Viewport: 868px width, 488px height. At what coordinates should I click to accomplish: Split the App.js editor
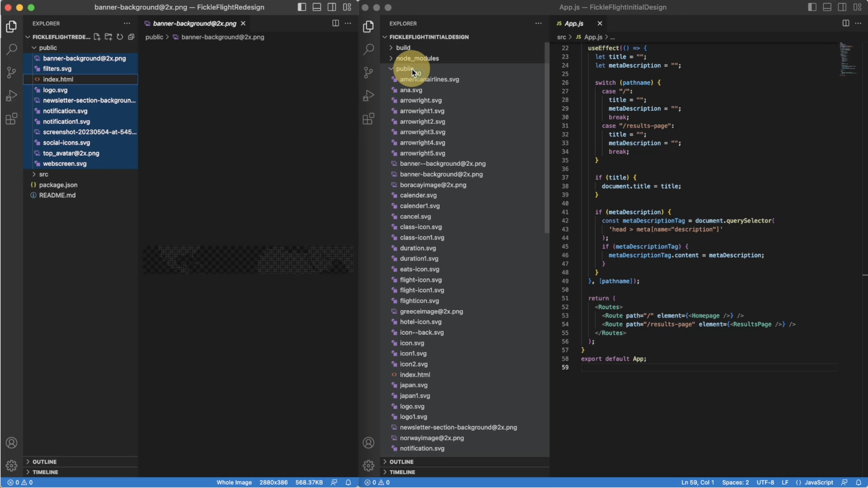(845, 23)
